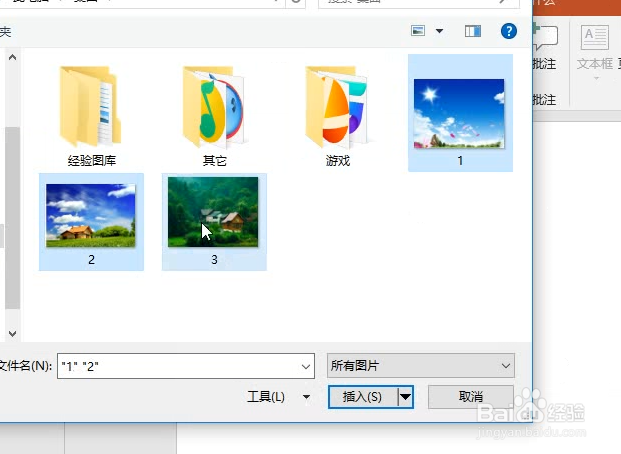621x454 pixels.
Task: Click the 批注 comment icon in PowerPoint
Action: pyautogui.click(x=545, y=37)
